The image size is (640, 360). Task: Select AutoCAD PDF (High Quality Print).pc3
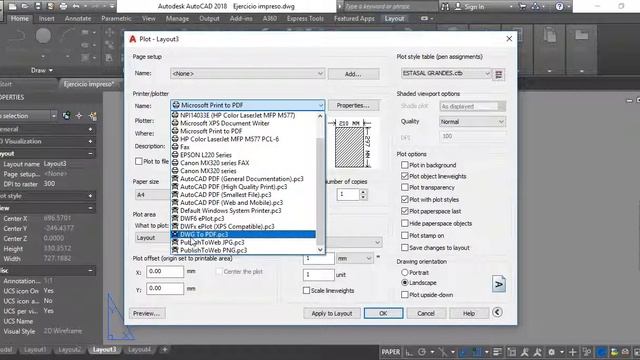pos(243,187)
